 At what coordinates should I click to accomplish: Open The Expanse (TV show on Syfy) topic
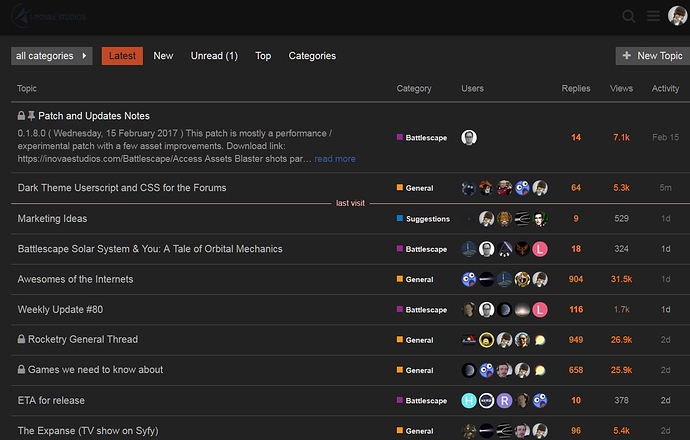click(x=88, y=431)
